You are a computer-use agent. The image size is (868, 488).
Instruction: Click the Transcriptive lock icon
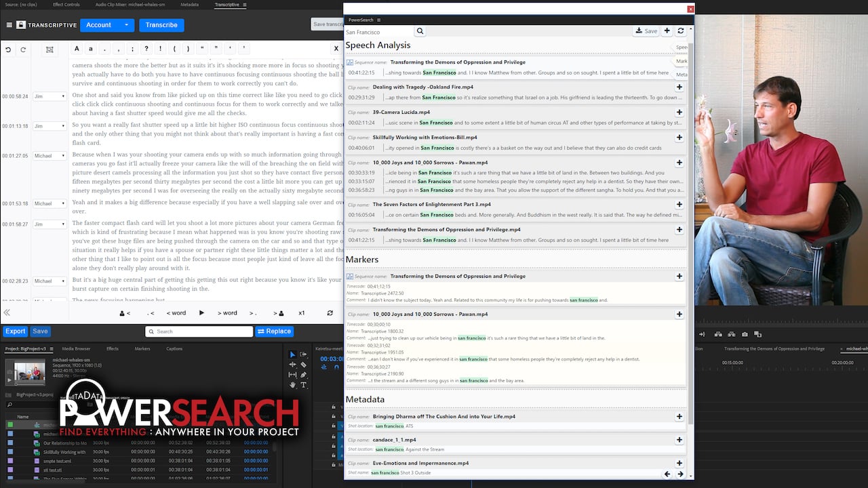pyautogui.click(x=21, y=25)
